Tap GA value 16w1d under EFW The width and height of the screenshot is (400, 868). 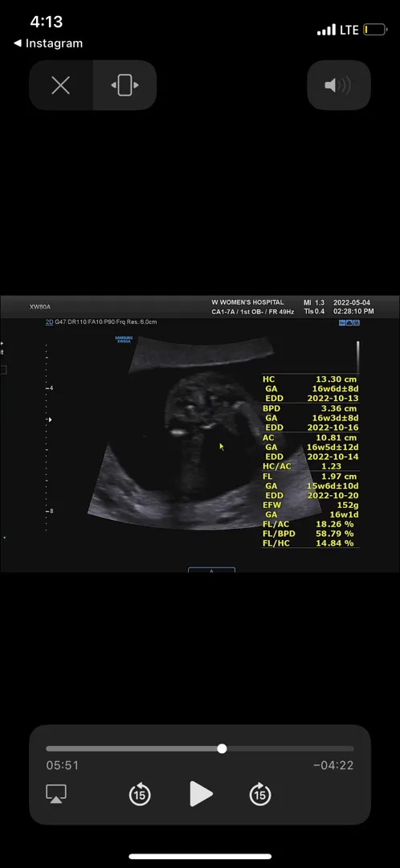coord(344,514)
